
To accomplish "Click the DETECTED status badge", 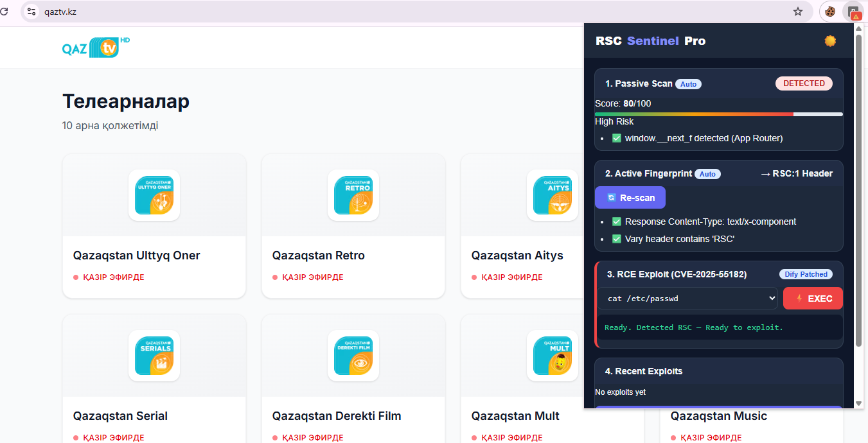I will 804,83.
